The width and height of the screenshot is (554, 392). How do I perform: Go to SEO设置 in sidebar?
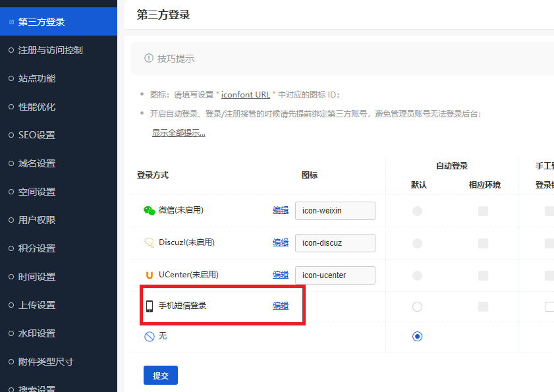[37, 135]
